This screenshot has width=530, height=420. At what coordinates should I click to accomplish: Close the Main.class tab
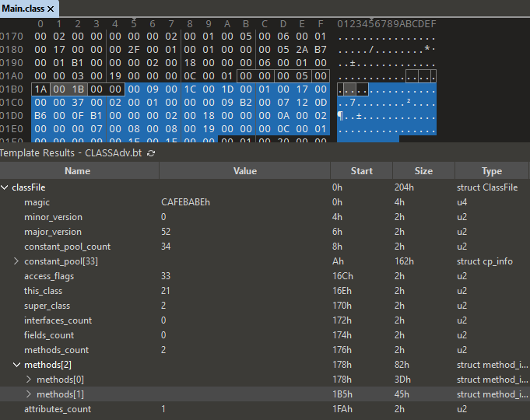51,9
